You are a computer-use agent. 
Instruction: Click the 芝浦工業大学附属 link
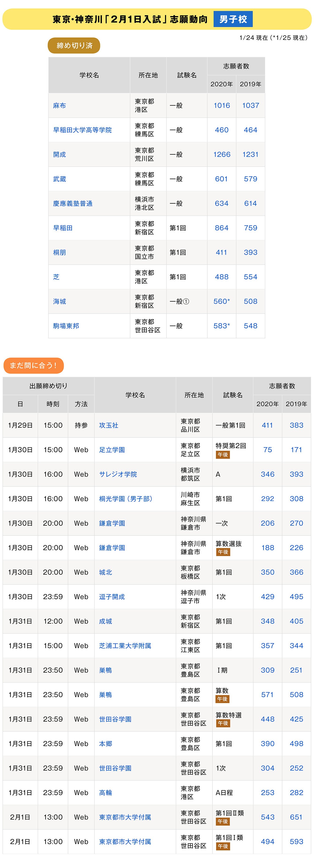pyautogui.click(x=125, y=646)
